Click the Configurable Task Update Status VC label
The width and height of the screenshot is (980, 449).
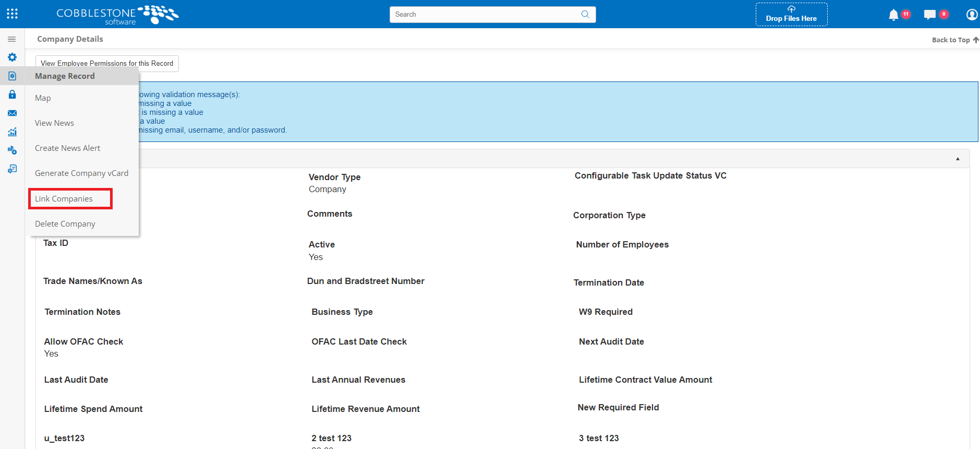(650, 176)
